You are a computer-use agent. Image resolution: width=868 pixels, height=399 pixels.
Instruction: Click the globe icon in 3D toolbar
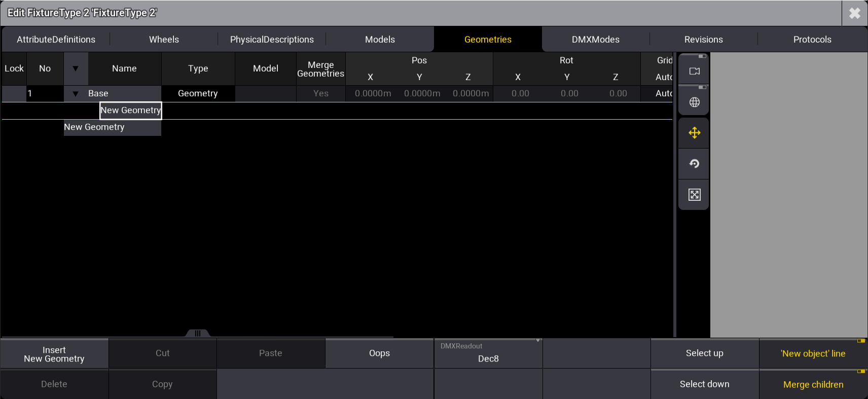click(x=694, y=102)
